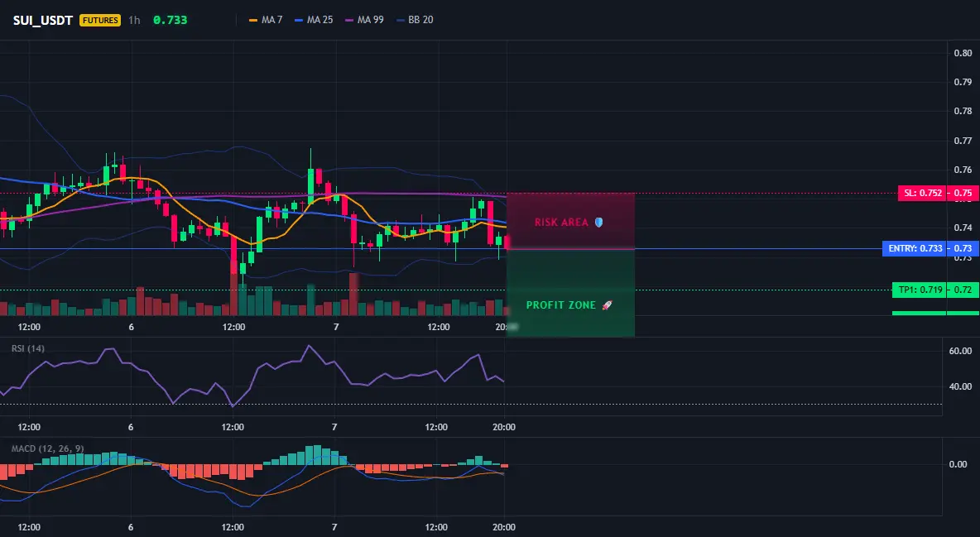Click the 20:00 label on MACD time axis

click(504, 527)
